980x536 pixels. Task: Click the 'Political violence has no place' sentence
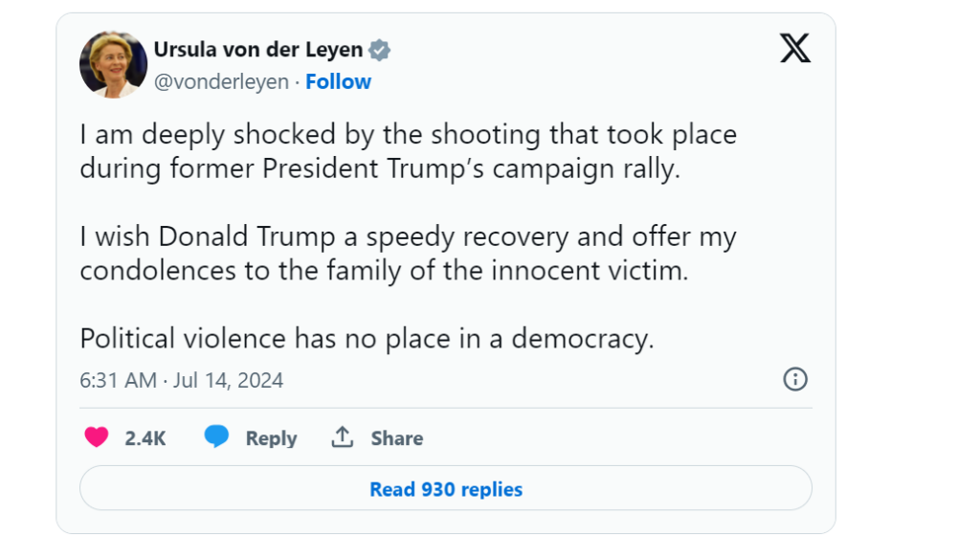pyautogui.click(x=367, y=338)
